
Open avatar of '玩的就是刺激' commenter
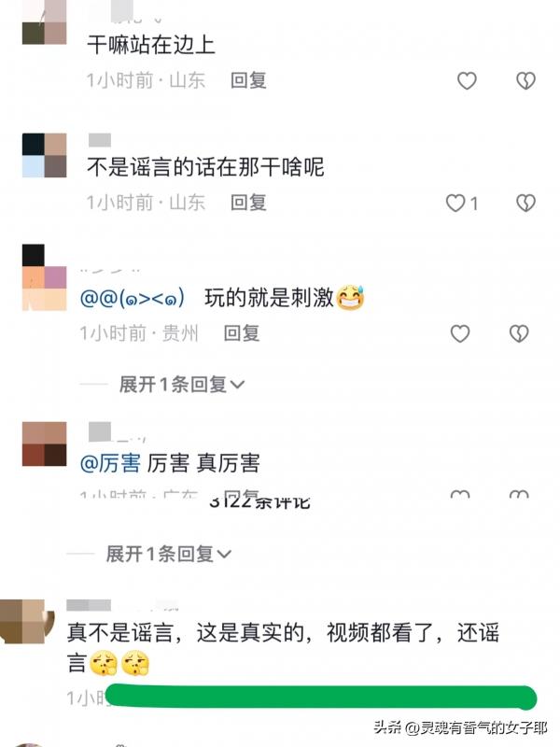[44, 277]
